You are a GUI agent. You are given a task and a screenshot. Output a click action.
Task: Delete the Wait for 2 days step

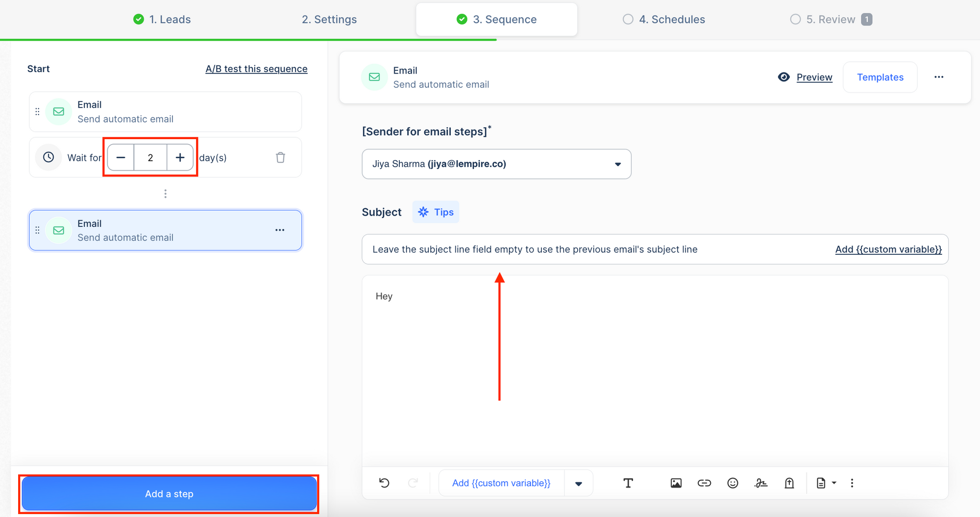pos(280,157)
